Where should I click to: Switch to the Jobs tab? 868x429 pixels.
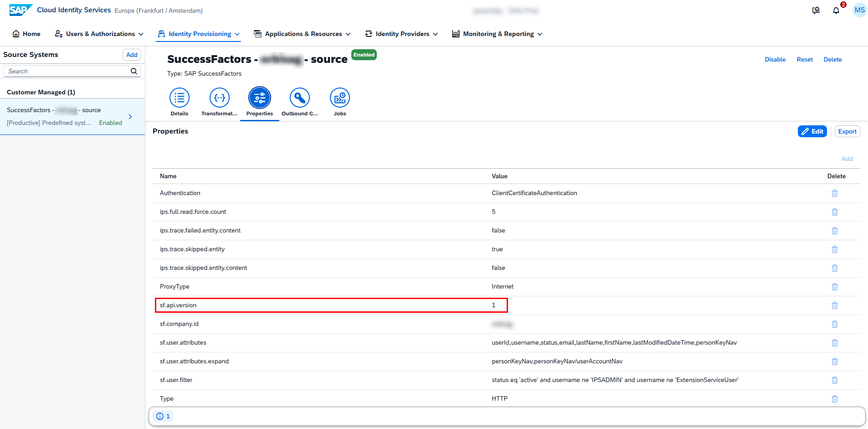(340, 102)
